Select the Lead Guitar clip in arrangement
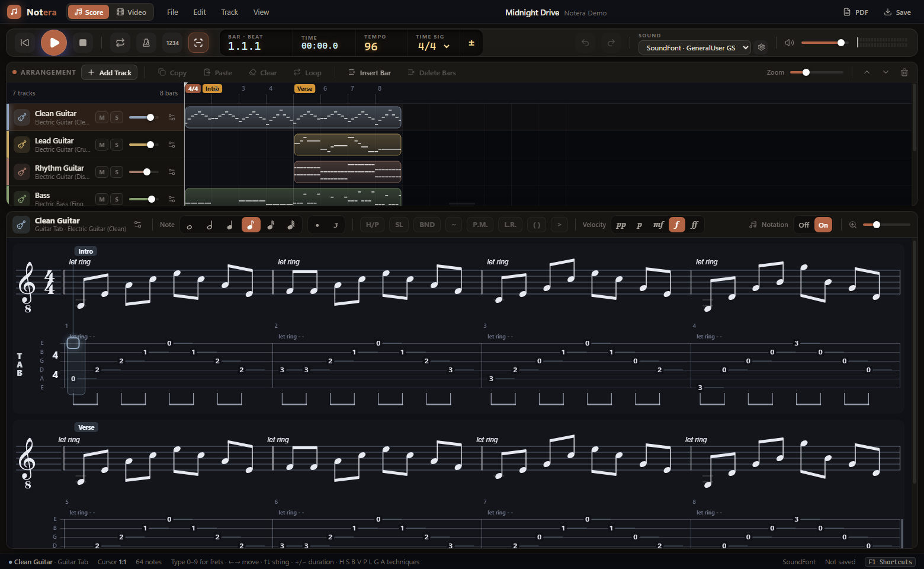 pyautogui.click(x=348, y=145)
